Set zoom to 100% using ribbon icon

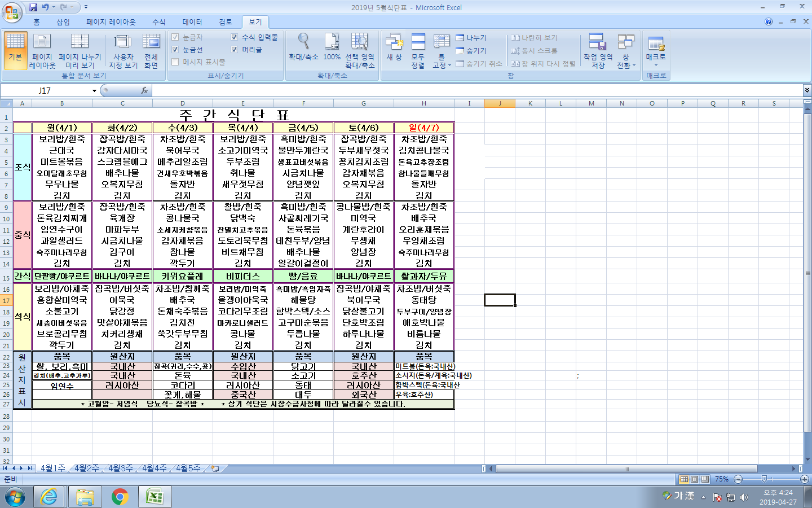click(332, 46)
